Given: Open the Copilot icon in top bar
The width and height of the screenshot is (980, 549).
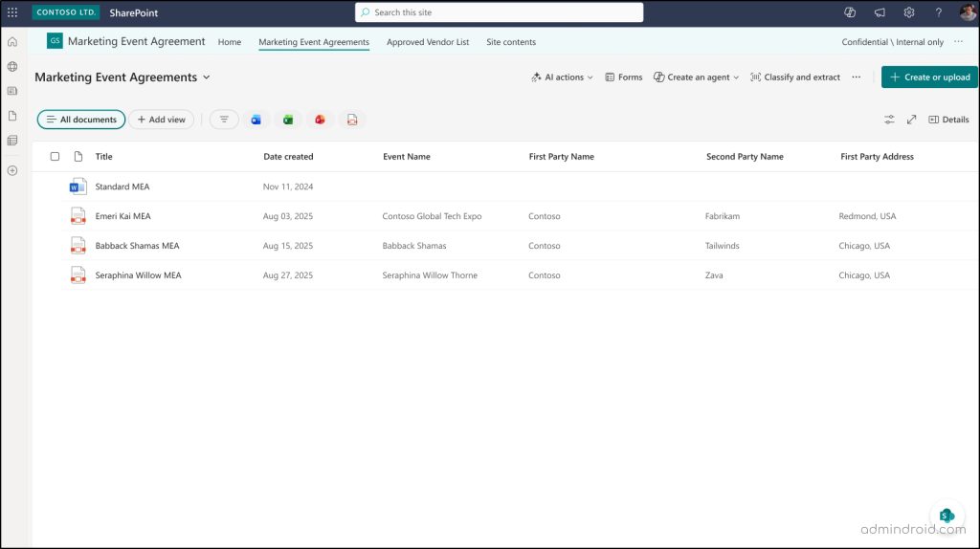Looking at the screenshot, I should [850, 12].
